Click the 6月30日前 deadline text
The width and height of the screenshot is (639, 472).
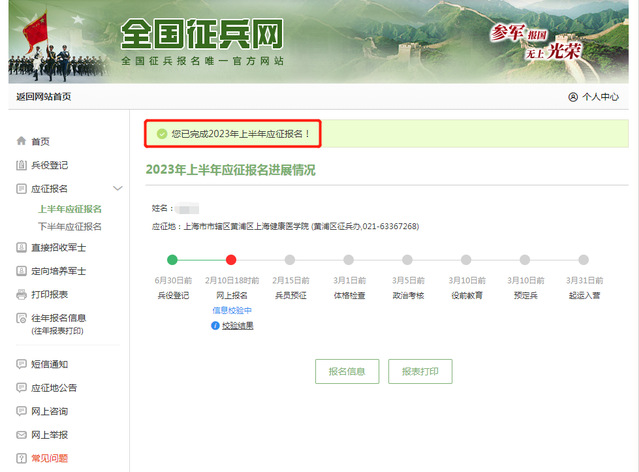tap(173, 280)
